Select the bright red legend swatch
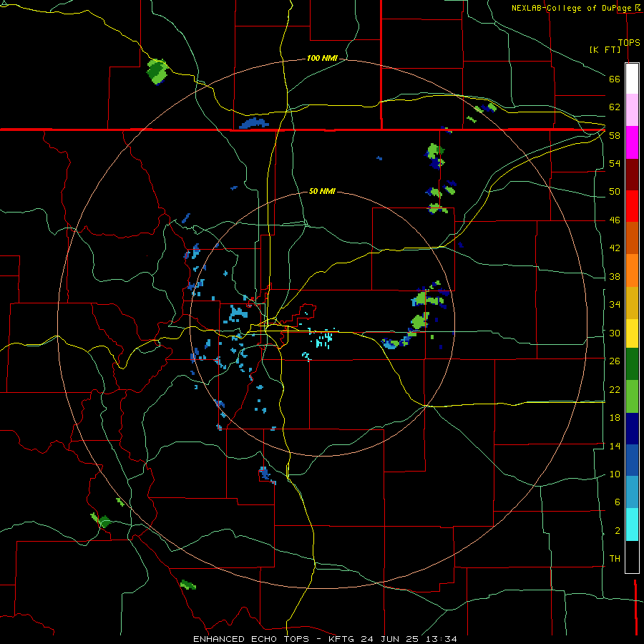The height and width of the screenshot is (644, 644). (x=632, y=206)
